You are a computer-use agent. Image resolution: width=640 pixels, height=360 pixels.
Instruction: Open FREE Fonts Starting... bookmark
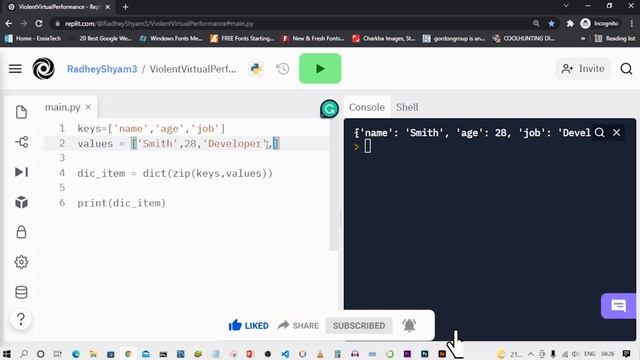[x=242, y=38]
